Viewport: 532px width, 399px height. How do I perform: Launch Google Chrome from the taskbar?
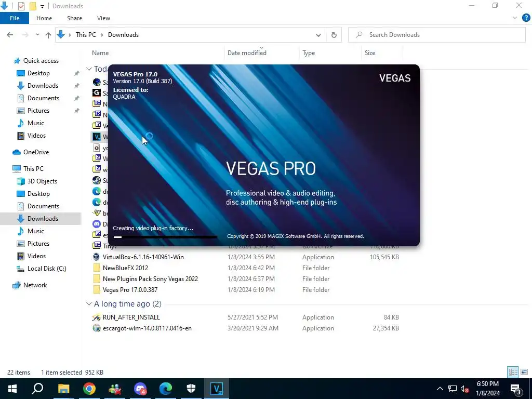coord(89,389)
